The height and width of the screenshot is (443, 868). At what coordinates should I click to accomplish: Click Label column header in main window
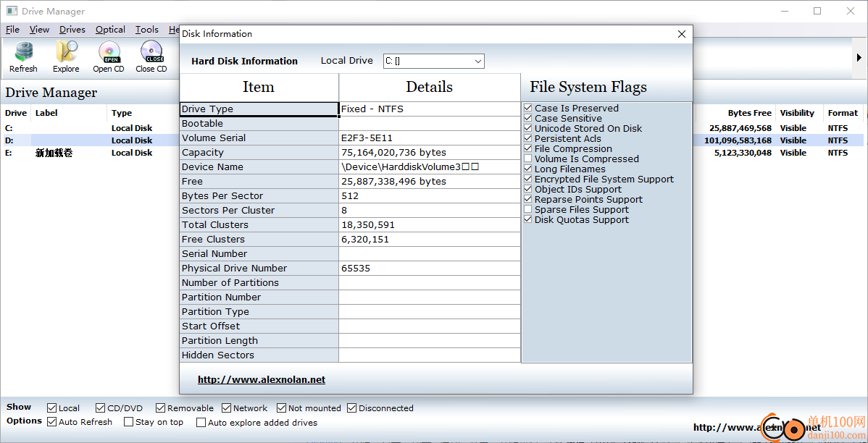click(46, 113)
